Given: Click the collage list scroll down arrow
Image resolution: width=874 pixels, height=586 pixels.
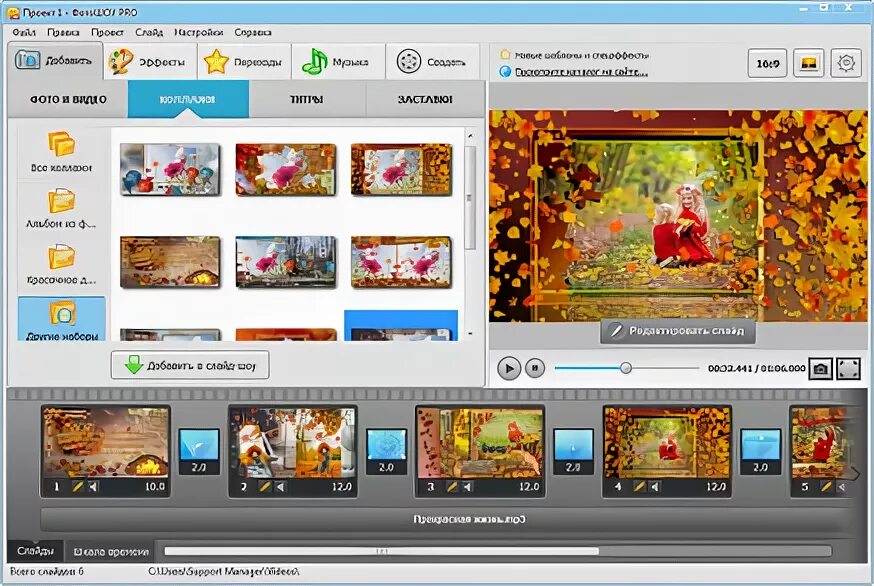Looking at the screenshot, I should point(470,334).
